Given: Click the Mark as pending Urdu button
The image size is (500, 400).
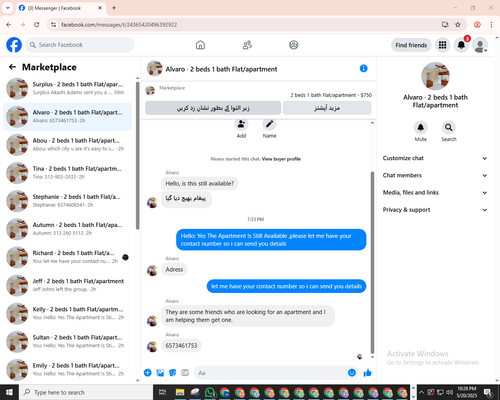Looking at the screenshot, I should click(213, 108).
